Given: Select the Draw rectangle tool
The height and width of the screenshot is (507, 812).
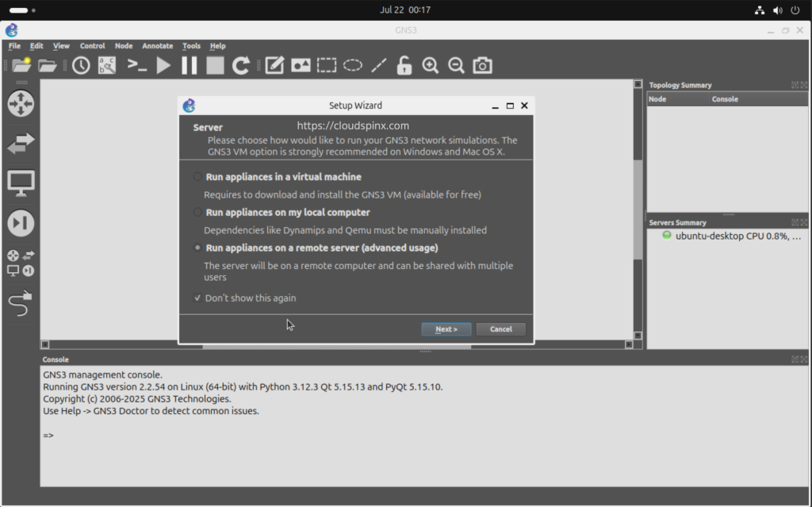Looking at the screenshot, I should click(x=326, y=65).
